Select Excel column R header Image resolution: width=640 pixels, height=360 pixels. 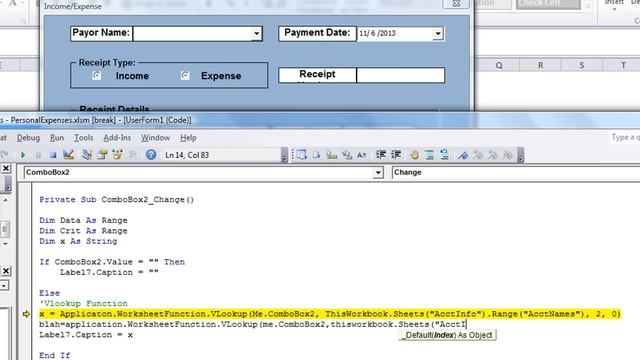540,65
